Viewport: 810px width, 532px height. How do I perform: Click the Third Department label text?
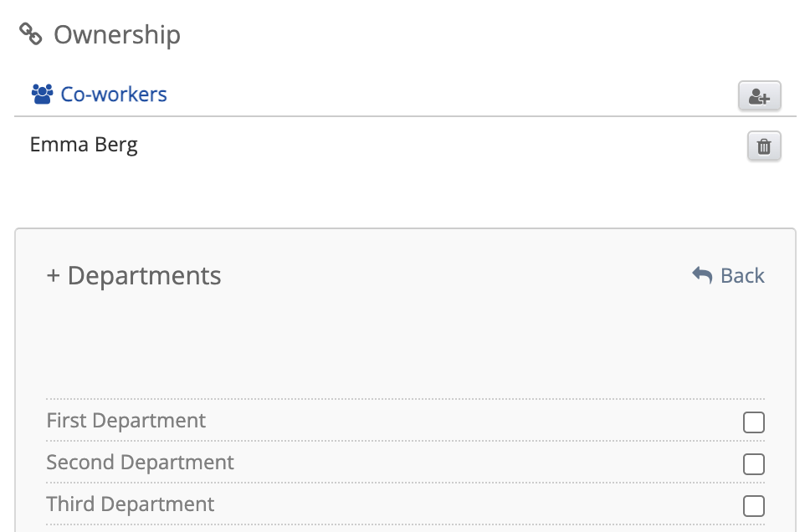tap(130, 504)
